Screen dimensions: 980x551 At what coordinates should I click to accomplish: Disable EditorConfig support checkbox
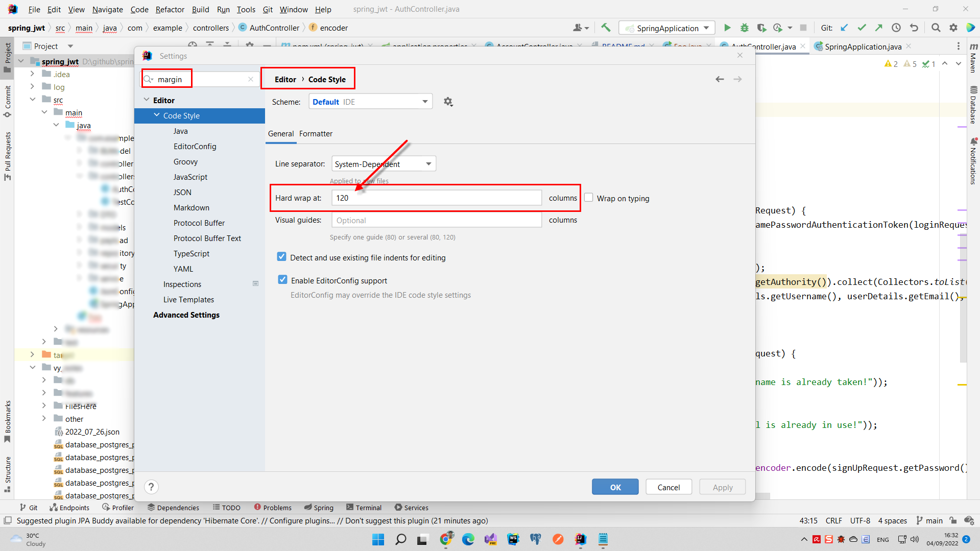coord(282,280)
